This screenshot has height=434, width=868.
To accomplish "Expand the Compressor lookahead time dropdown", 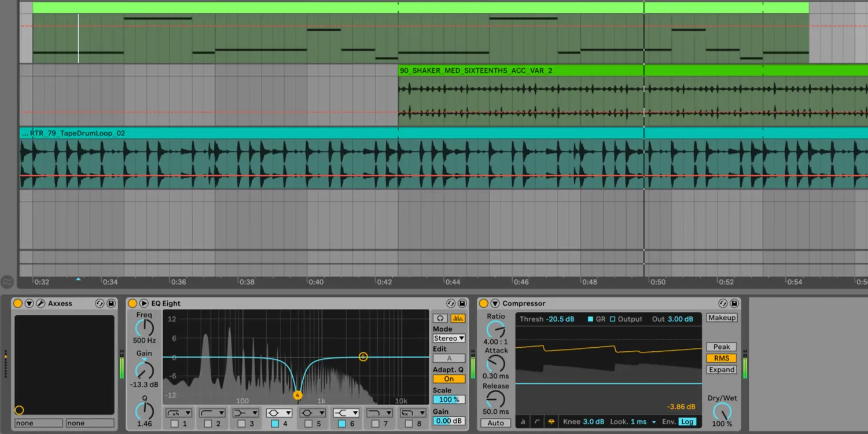I will pos(654,422).
